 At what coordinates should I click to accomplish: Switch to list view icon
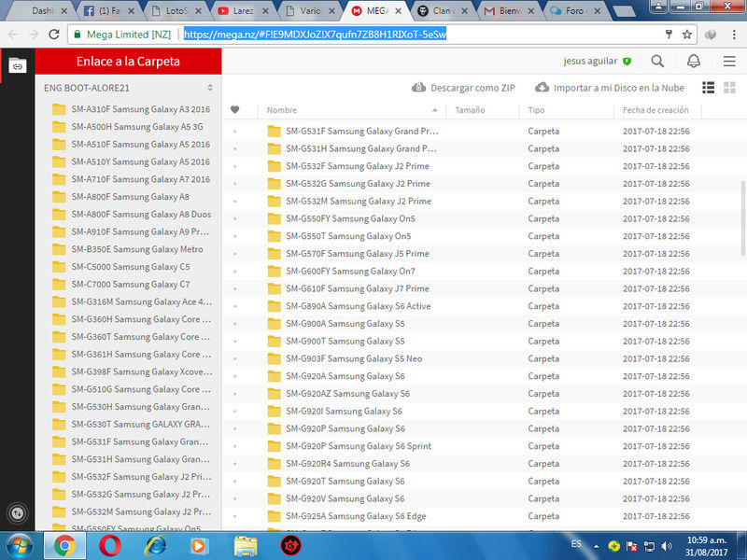pos(709,88)
